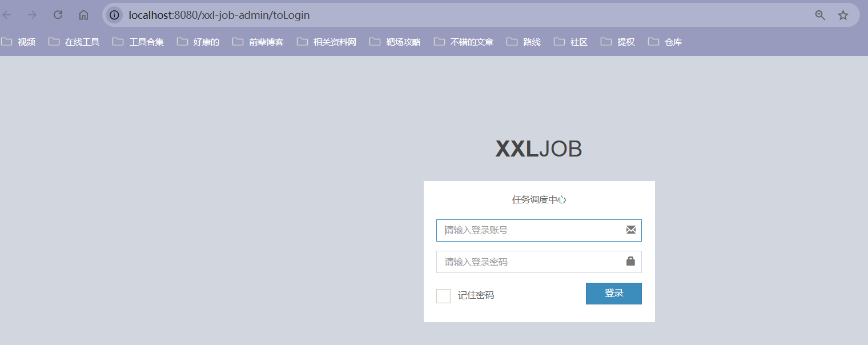Focus the 请输入登录密码 password field

(x=539, y=262)
